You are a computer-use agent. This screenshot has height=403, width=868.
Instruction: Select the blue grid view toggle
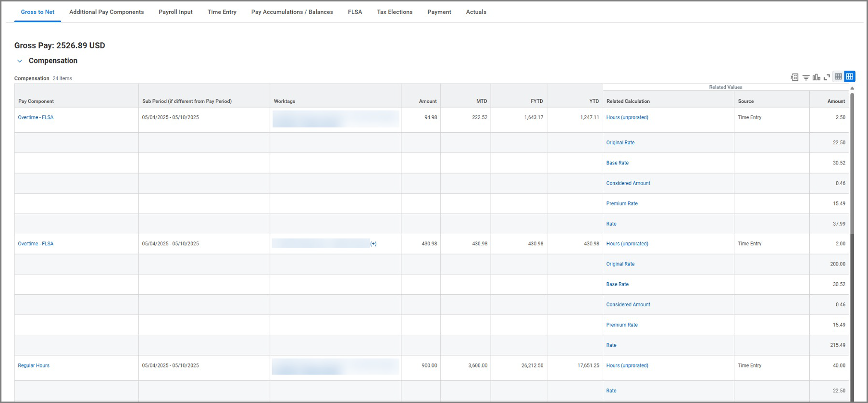[x=850, y=76]
